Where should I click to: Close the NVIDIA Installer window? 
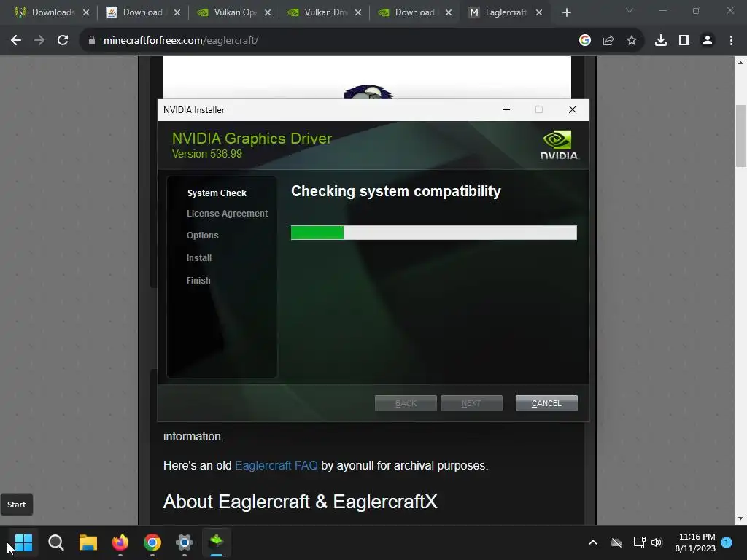click(573, 110)
